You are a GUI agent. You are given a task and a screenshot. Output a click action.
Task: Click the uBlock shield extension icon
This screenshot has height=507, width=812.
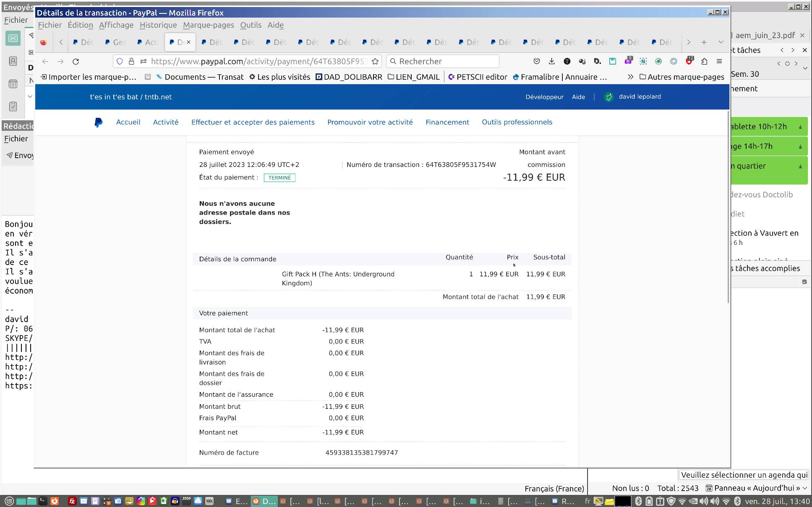pyautogui.click(x=689, y=61)
